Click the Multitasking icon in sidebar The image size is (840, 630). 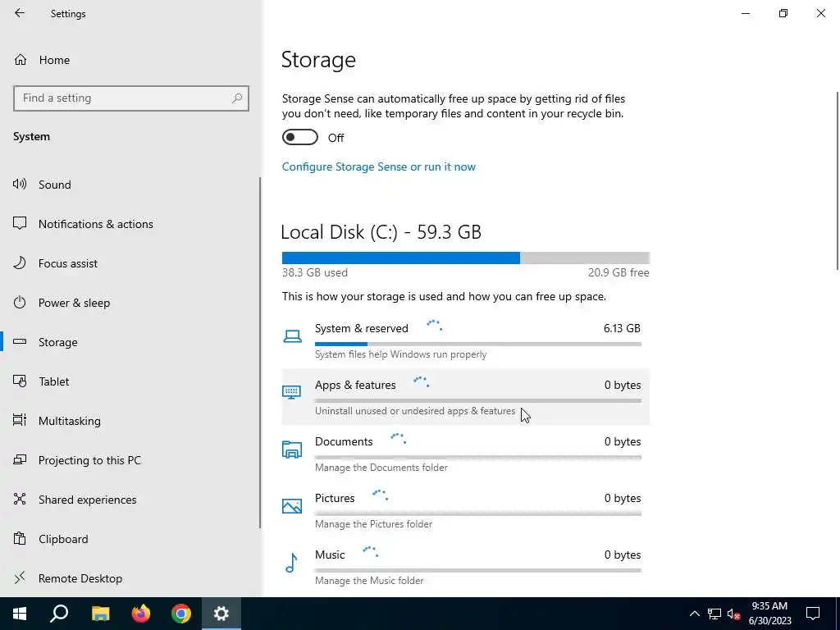point(20,421)
